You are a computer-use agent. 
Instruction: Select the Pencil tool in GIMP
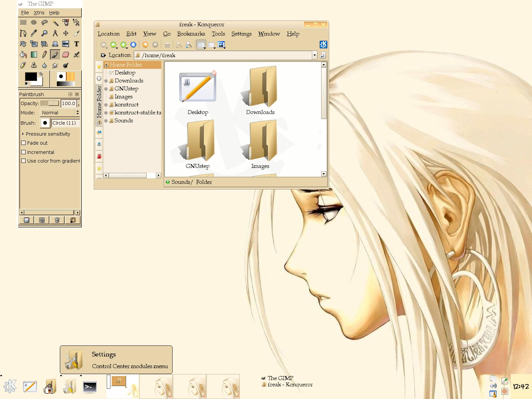tap(44, 54)
